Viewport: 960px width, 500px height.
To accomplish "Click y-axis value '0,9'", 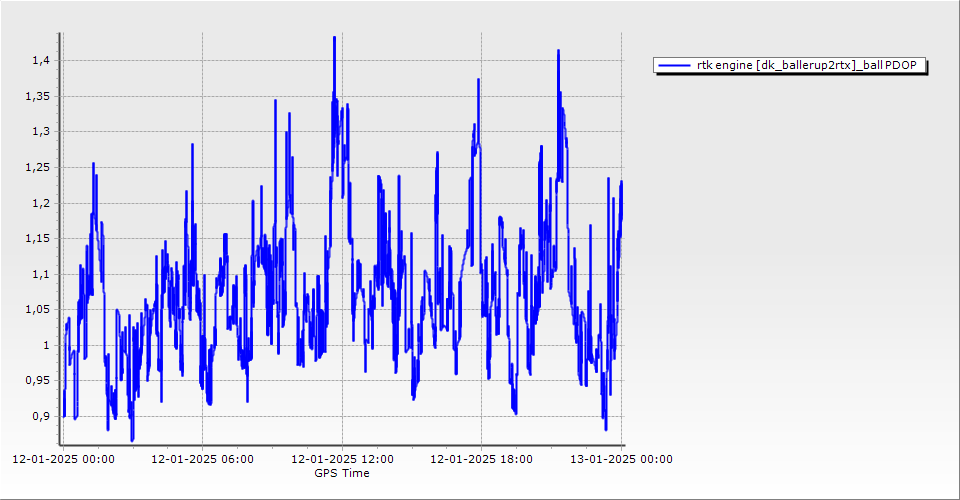I will pos(41,416).
